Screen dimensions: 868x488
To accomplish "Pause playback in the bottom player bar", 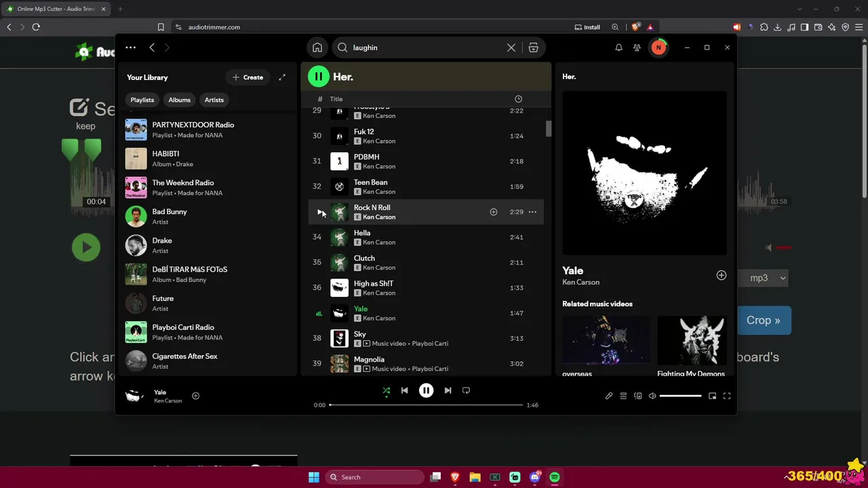I will (x=426, y=390).
